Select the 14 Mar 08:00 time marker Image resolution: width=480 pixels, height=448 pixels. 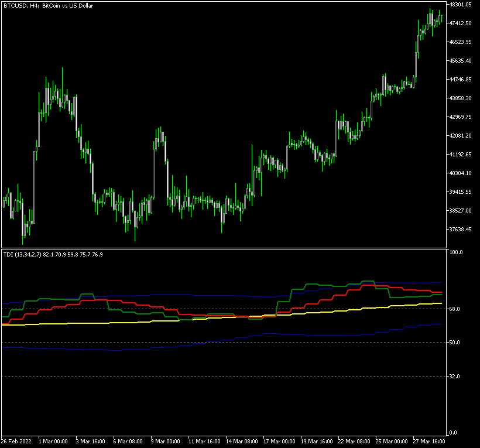(241, 441)
